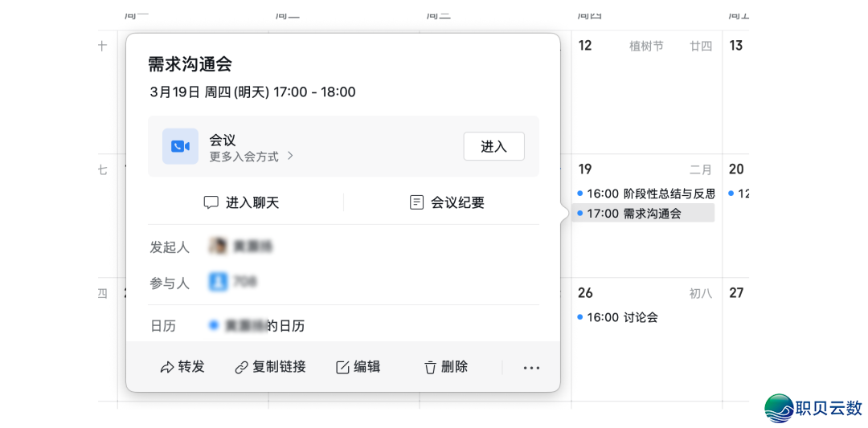Join the meeting with the 进入 button

(493, 146)
